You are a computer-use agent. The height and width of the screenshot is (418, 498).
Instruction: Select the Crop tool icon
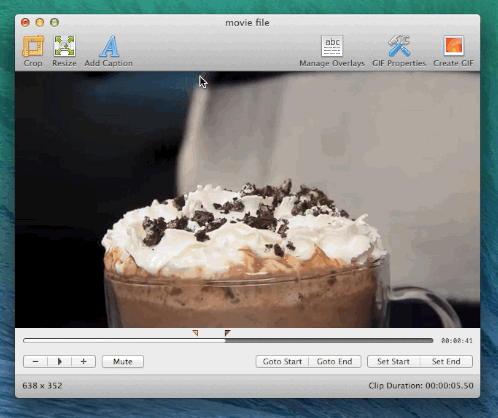click(33, 46)
